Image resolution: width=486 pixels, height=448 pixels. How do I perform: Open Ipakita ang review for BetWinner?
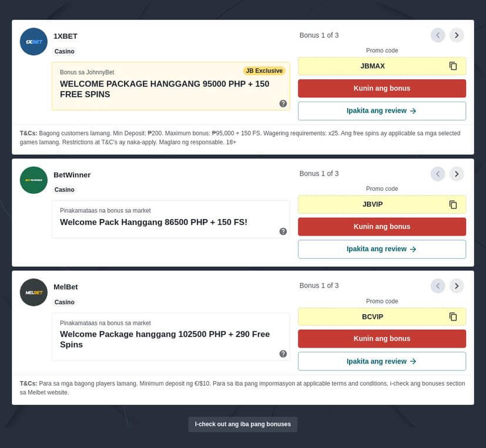(x=382, y=249)
